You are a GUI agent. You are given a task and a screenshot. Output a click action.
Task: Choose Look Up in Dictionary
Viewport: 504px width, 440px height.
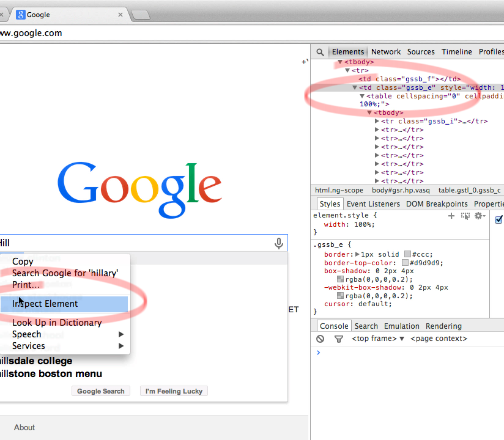[x=64, y=323]
